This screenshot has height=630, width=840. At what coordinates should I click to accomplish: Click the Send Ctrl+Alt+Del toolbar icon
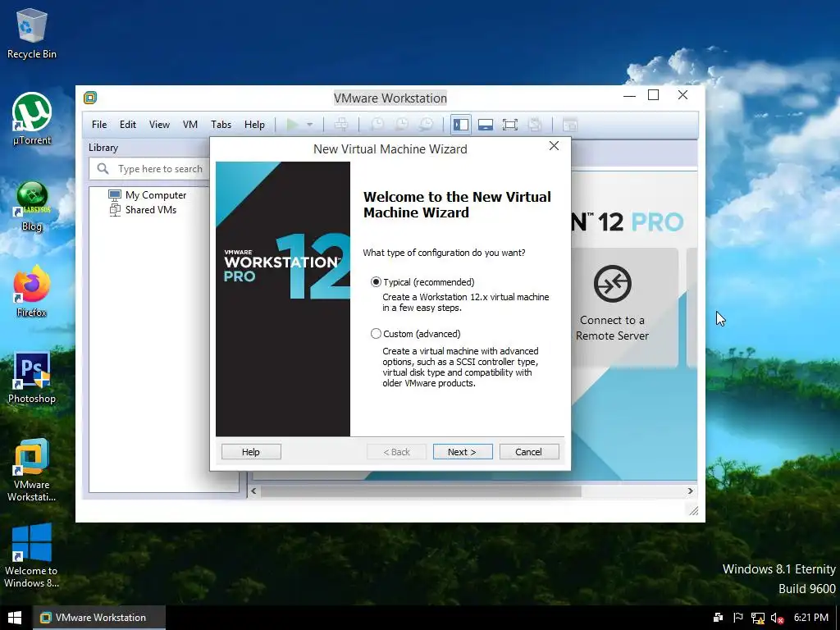click(x=341, y=125)
